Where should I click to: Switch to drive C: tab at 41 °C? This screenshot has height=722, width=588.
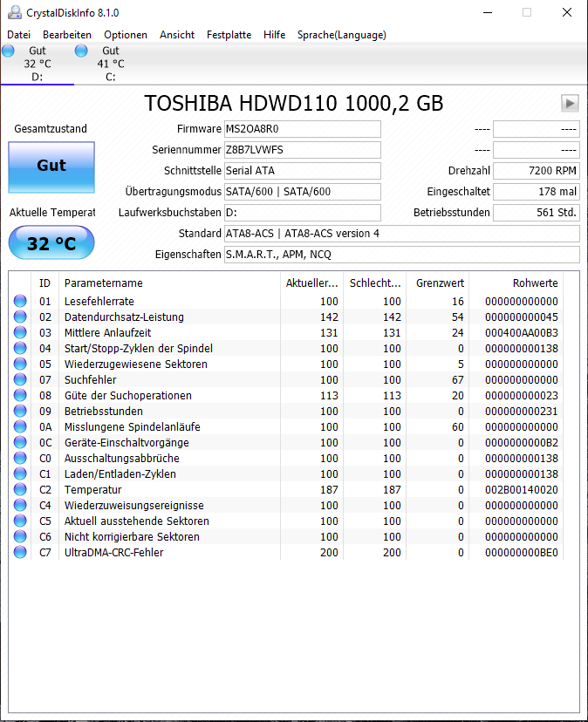pyautogui.click(x=111, y=64)
